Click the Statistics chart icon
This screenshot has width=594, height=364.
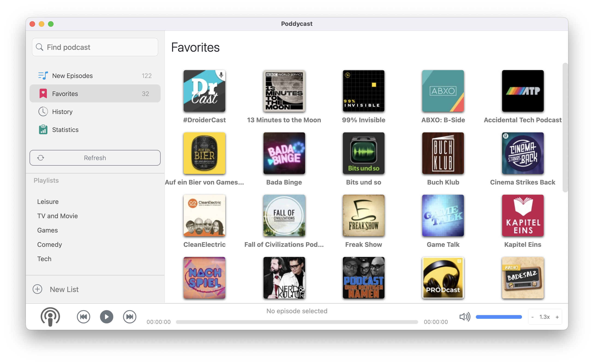43,129
